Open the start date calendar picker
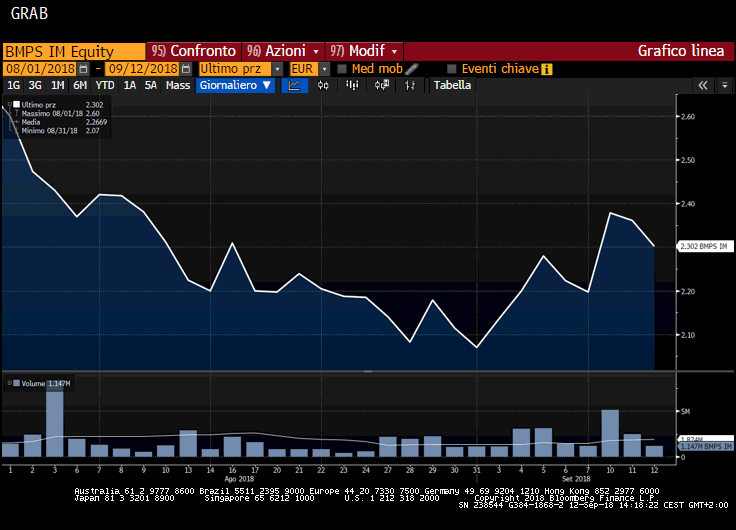 pyautogui.click(x=83, y=68)
